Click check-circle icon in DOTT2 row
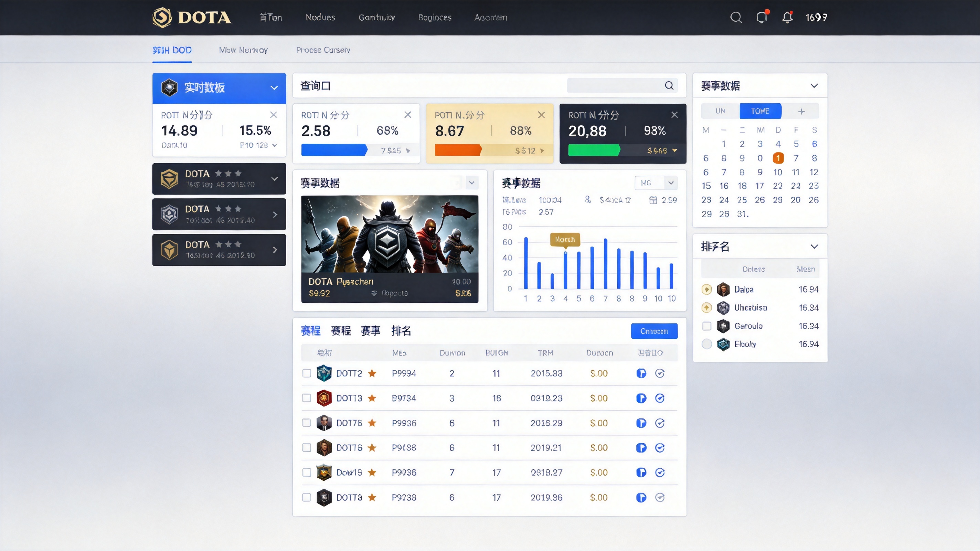Screen dimensions: 980x551 coord(660,373)
